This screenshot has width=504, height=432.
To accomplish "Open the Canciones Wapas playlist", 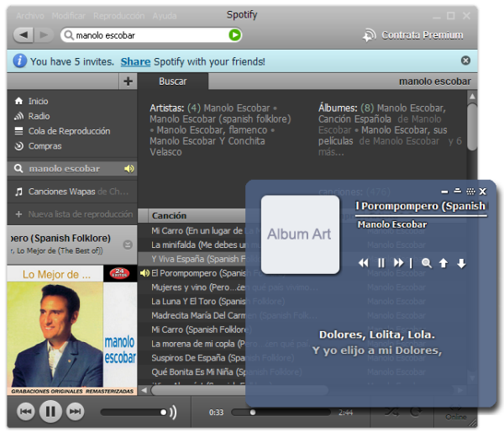I will 72,192.
